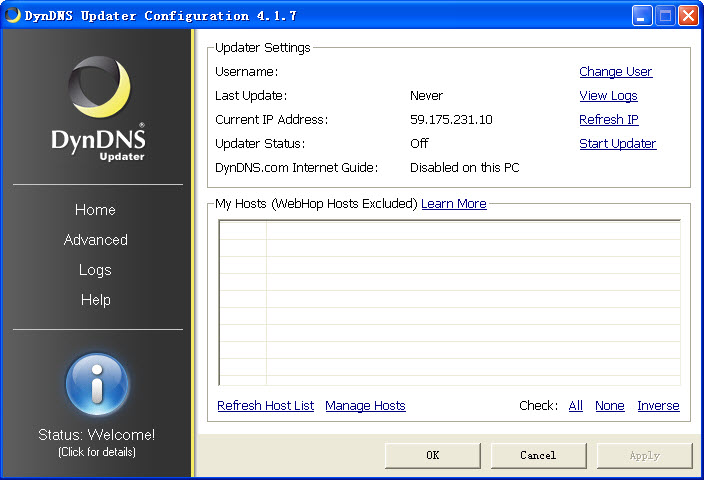Open the Advanced section
This screenshot has width=704, height=480.
pyautogui.click(x=96, y=240)
